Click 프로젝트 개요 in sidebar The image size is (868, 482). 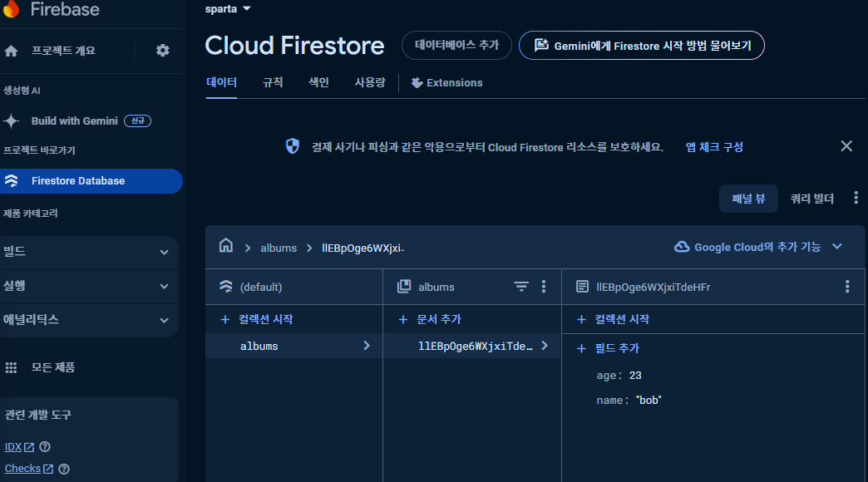tap(63, 51)
